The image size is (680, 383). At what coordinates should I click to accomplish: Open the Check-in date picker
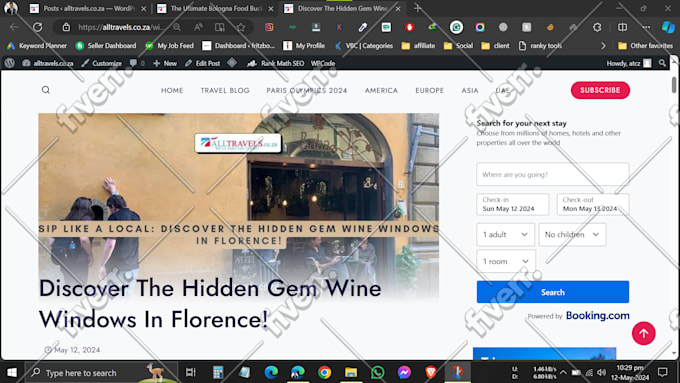click(x=513, y=204)
